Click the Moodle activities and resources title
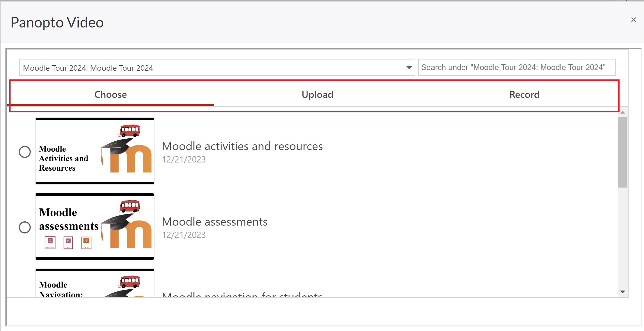 [242, 146]
